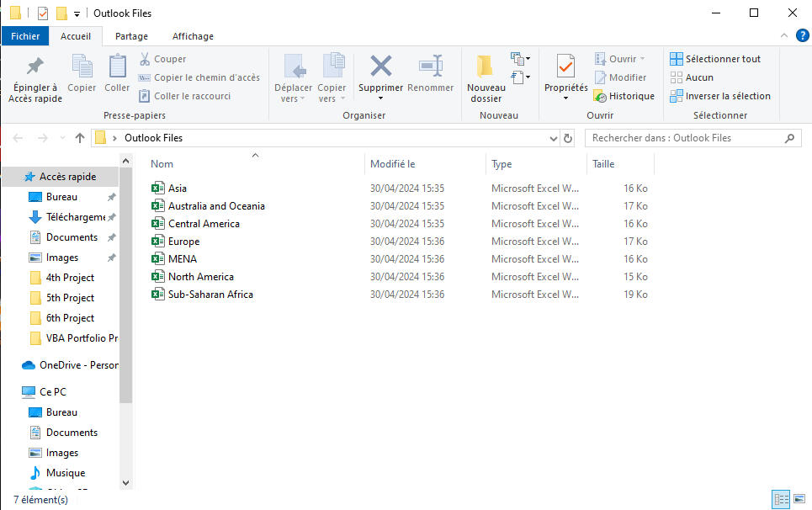812x510 pixels.
Task: Click Sélectionner tout button
Action: pyautogui.click(x=715, y=59)
